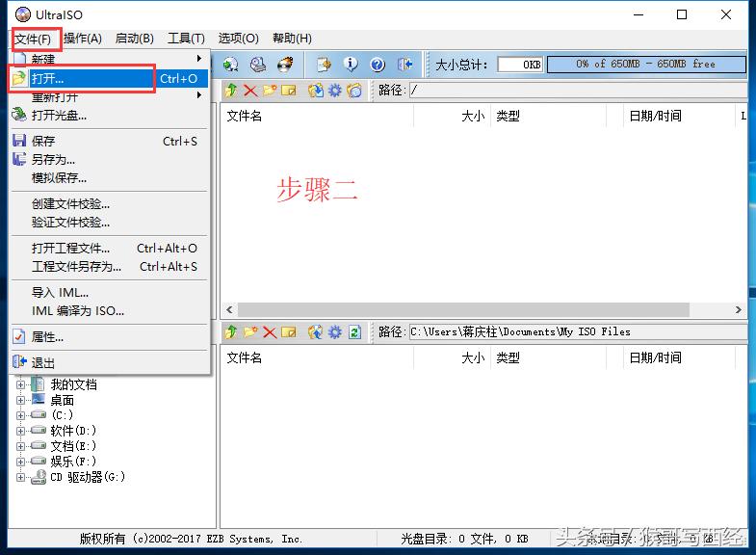This screenshot has height=555, width=756.
Task: Click left arrow of upper horizontal scrollbar
Action: 229,309
